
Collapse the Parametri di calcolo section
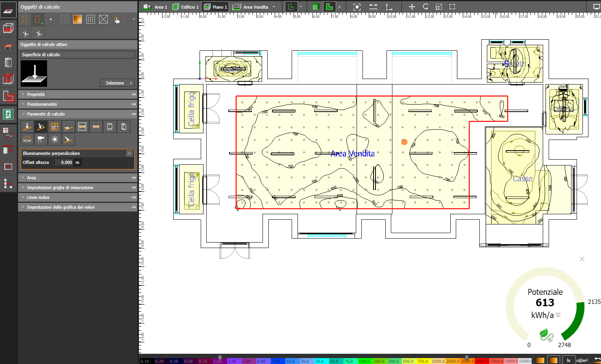(x=46, y=114)
